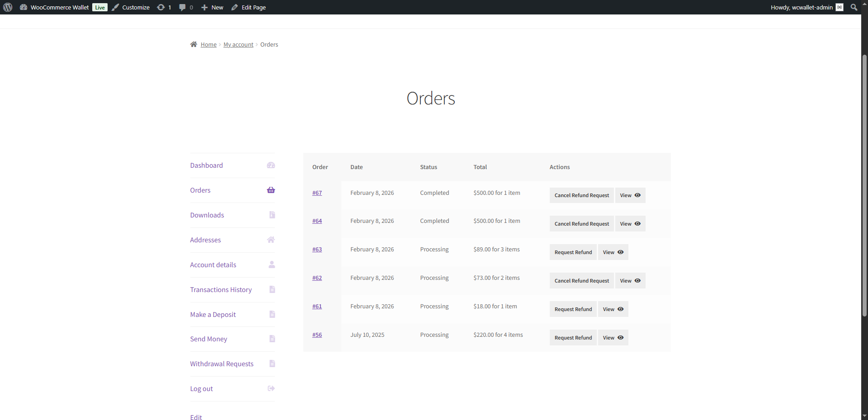Click the Dashboard gauge icon in sidebar

click(271, 165)
